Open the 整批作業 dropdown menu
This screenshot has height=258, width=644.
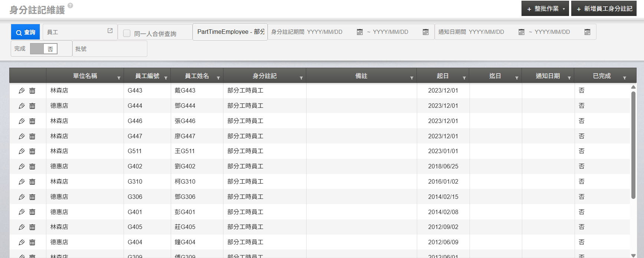coord(545,9)
